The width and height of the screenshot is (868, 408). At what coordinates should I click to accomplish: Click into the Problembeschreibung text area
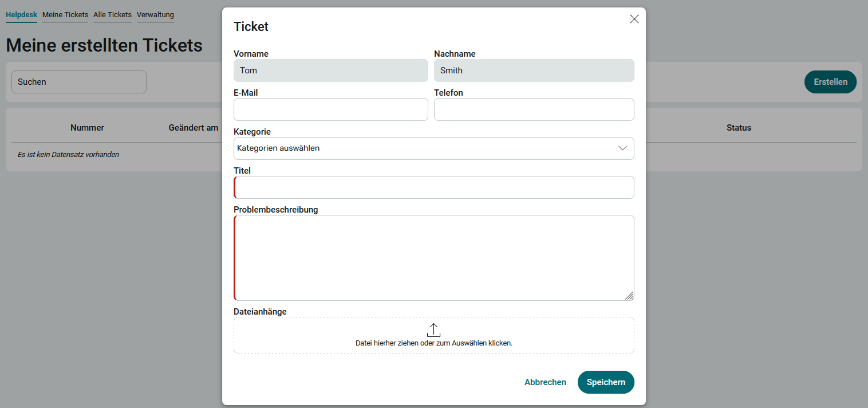433,258
